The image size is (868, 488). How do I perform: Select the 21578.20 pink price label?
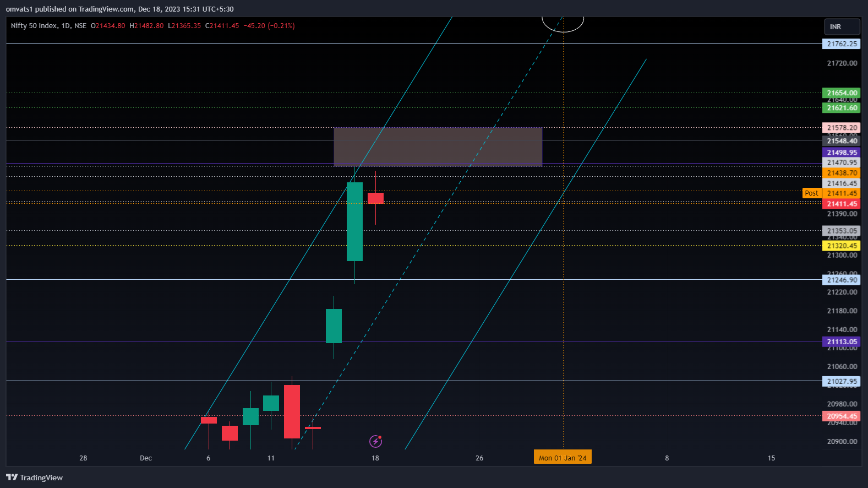[842, 128]
